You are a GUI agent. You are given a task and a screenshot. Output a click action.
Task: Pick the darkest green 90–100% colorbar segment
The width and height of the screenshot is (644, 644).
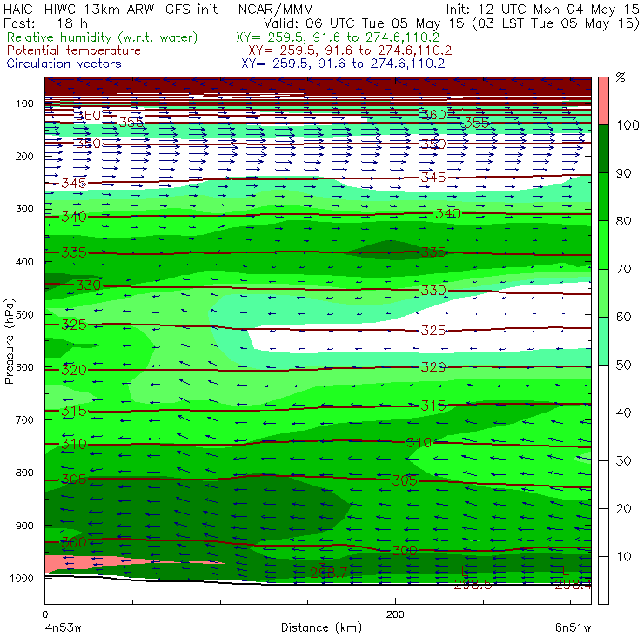pyautogui.click(x=603, y=149)
